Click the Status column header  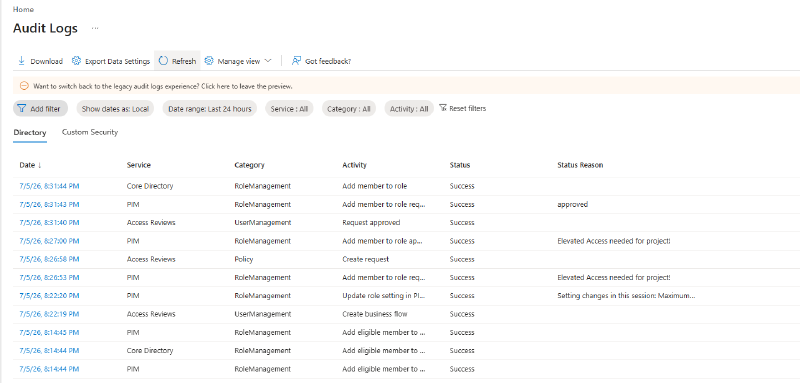(460, 165)
